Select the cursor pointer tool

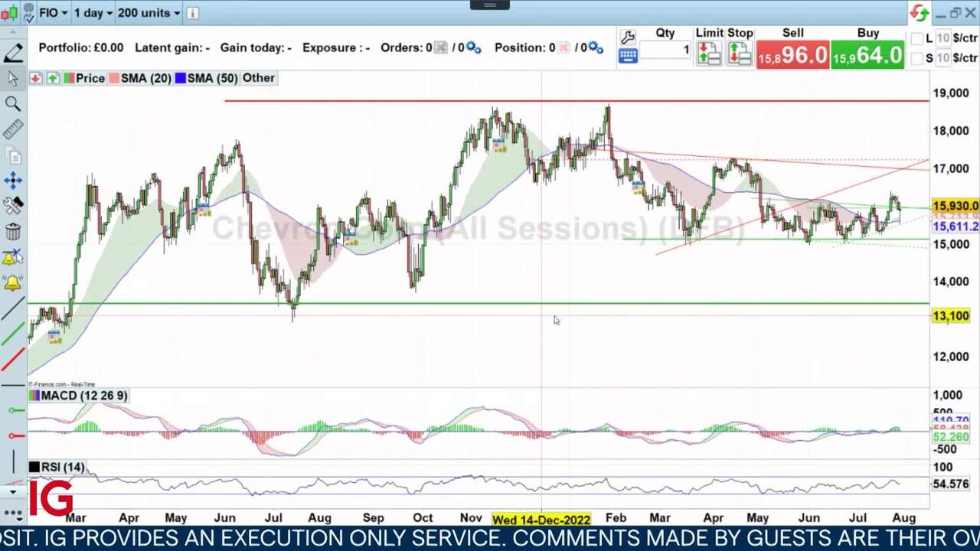pyautogui.click(x=13, y=79)
